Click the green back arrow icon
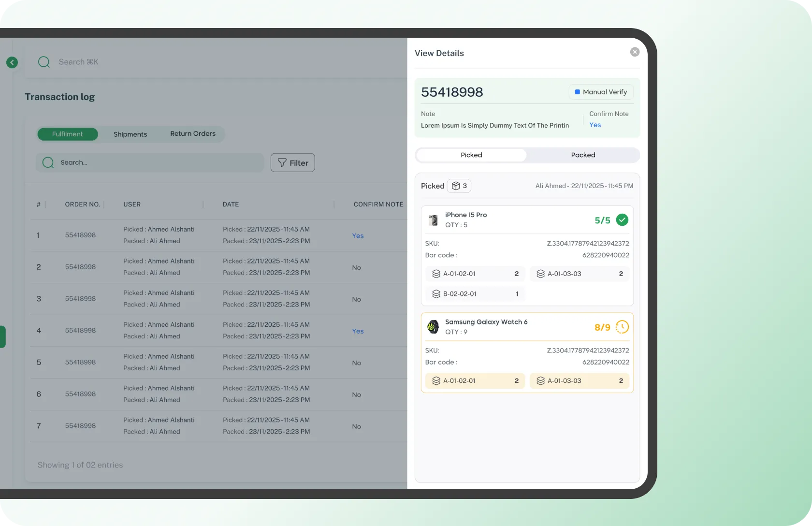812x526 pixels. [x=12, y=62]
